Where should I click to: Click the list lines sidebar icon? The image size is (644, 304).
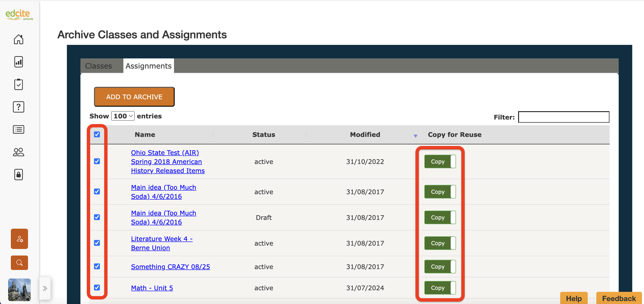(19, 129)
